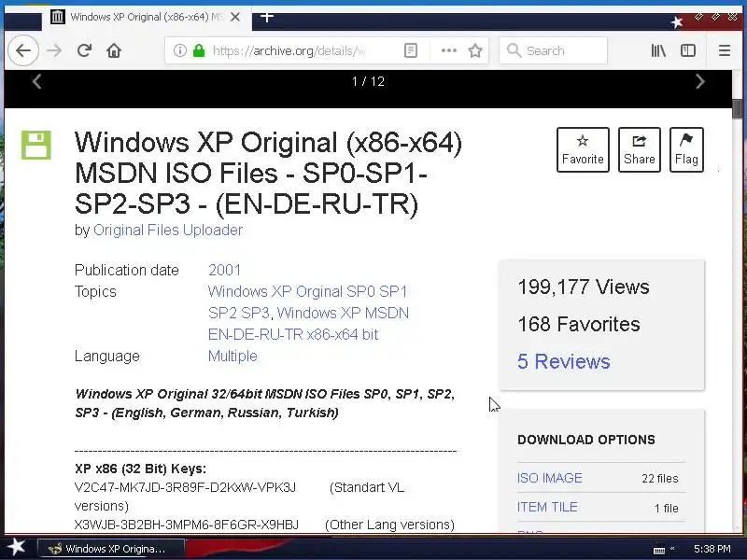Open Original Files Uploader profile link
The width and height of the screenshot is (747, 560).
(168, 230)
